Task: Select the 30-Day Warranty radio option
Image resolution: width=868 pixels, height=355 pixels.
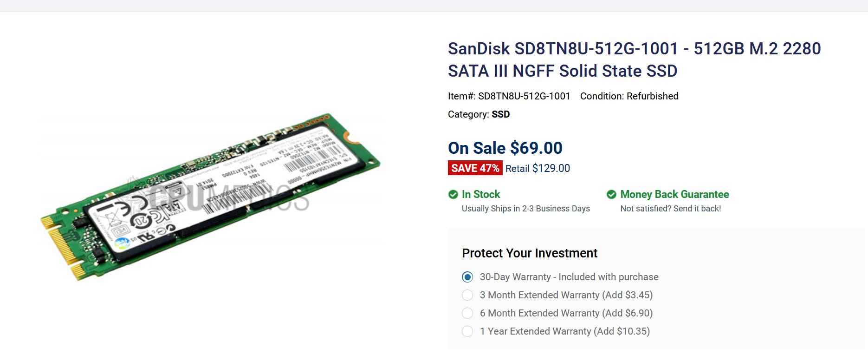Action: click(467, 277)
